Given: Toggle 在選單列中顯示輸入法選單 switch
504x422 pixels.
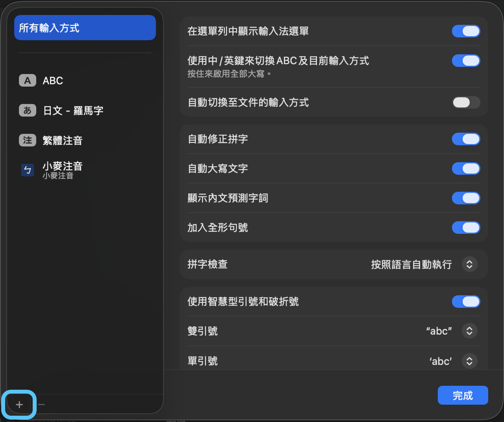Looking at the screenshot, I should click(466, 31).
